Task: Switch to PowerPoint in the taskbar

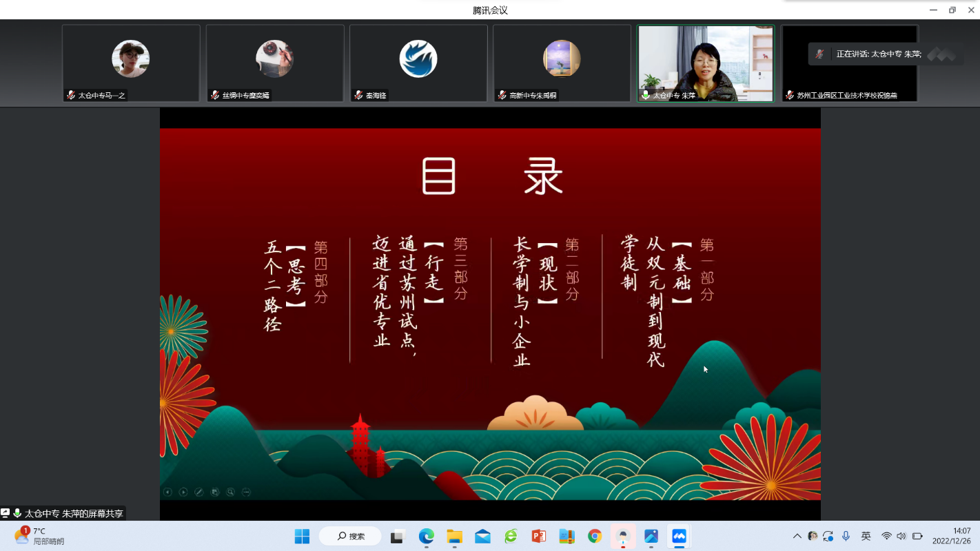Action: click(x=538, y=536)
